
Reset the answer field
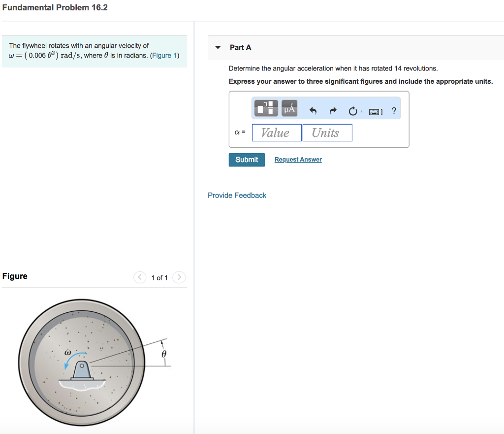(x=353, y=111)
